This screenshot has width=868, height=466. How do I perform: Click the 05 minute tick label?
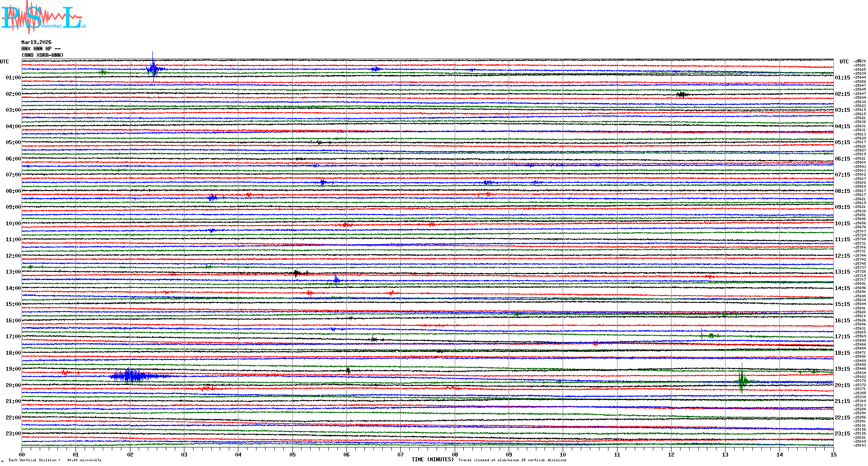pyautogui.click(x=292, y=455)
